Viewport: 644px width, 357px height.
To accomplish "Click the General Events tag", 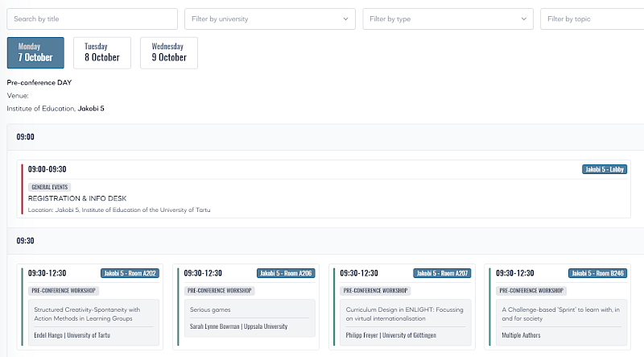I will (x=50, y=187).
